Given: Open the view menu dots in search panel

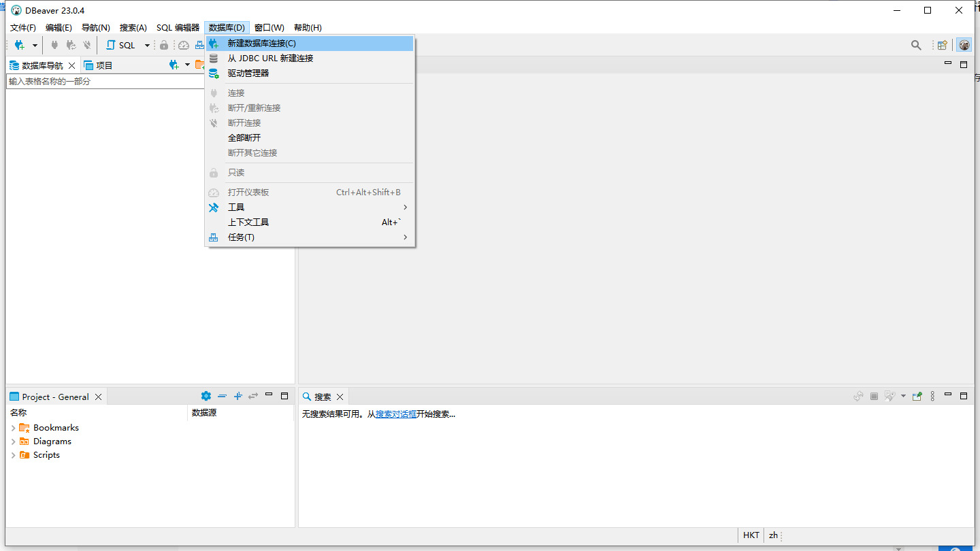Looking at the screenshot, I should 932,396.
